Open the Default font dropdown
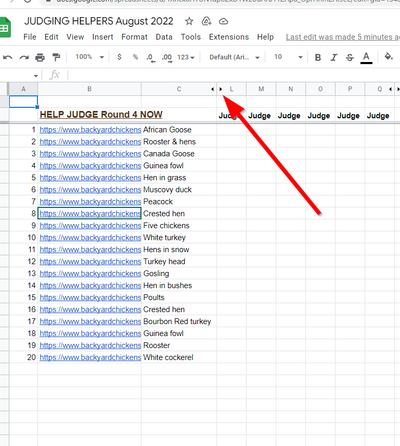 pos(234,57)
